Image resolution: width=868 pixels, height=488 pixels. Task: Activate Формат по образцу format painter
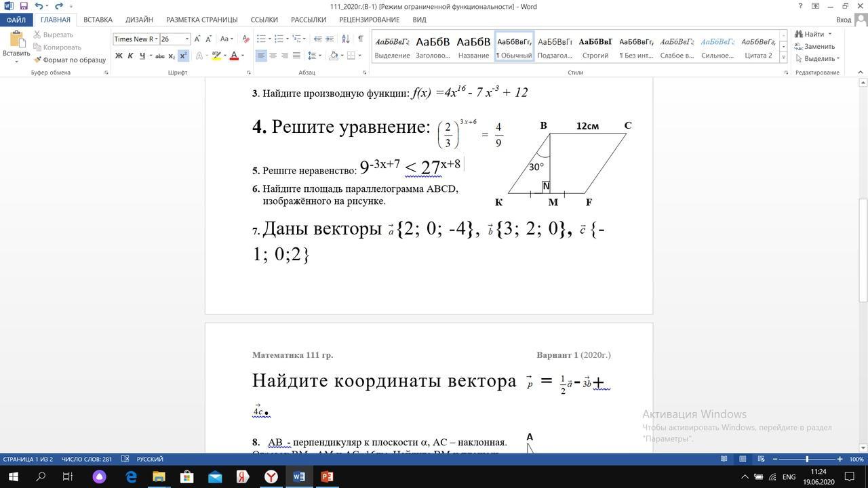coord(69,60)
